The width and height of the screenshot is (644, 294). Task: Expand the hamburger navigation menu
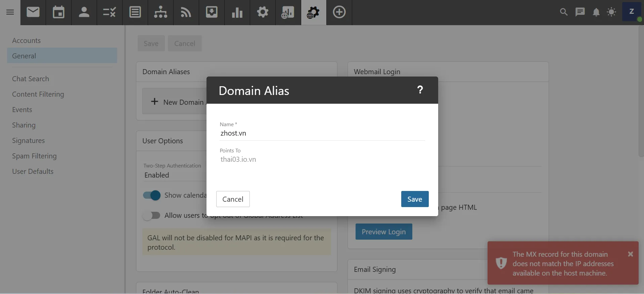click(x=10, y=12)
